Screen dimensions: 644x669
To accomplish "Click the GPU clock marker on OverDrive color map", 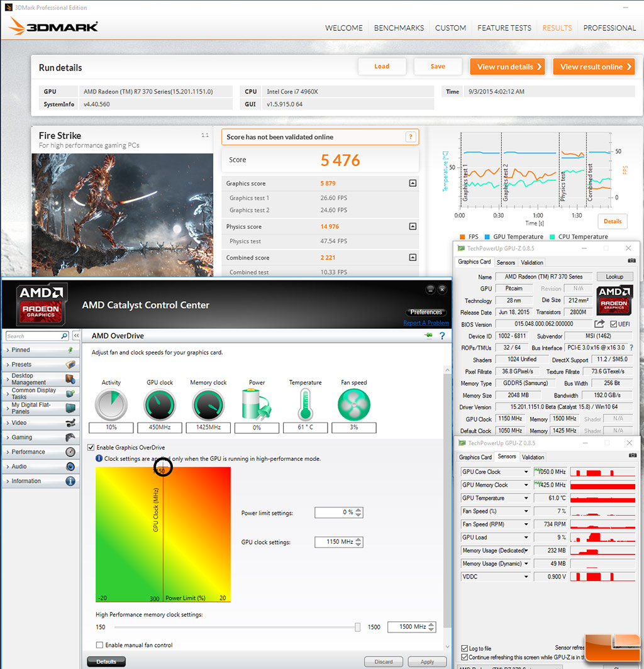I will (163, 467).
